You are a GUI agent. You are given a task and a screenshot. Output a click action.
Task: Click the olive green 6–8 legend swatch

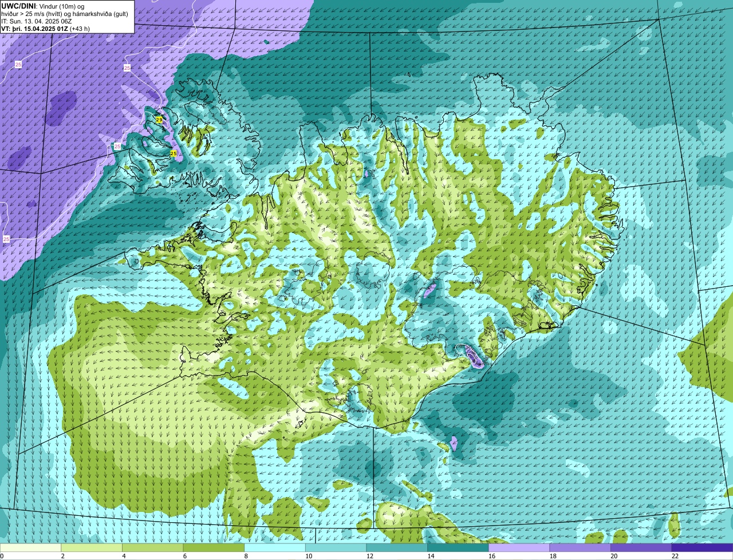point(214,547)
